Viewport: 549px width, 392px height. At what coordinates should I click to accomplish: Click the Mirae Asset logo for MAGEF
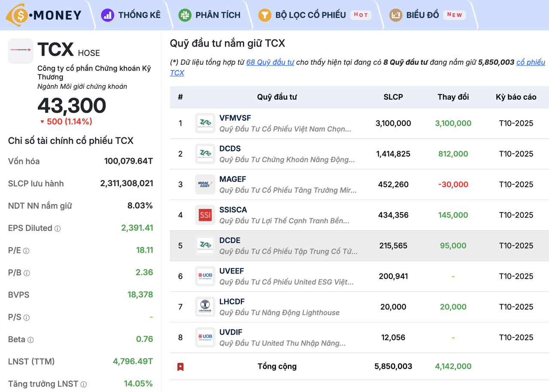(205, 184)
